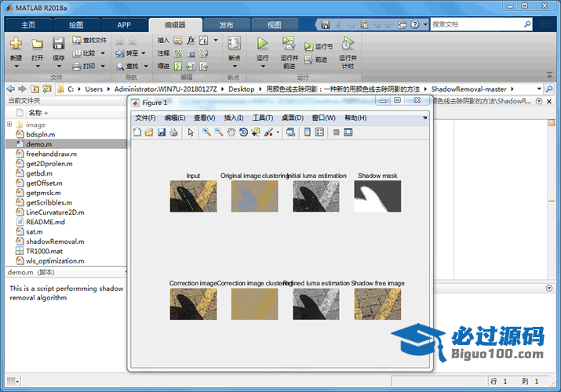Image resolution: width=561 pixels, height=392 pixels.
Task: Click the 运行并前进 (Run and Advance) icon
Action: coord(289,43)
